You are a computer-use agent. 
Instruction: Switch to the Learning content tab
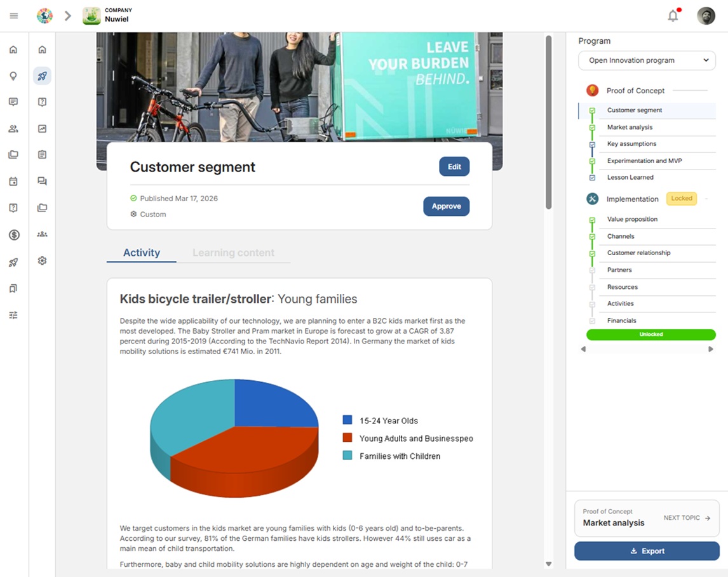tap(233, 253)
